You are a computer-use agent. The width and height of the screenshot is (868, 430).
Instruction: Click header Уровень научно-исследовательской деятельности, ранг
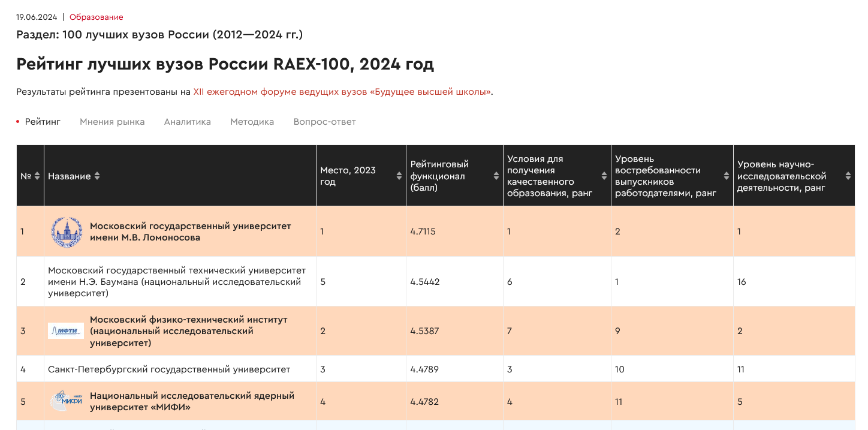click(782, 176)
